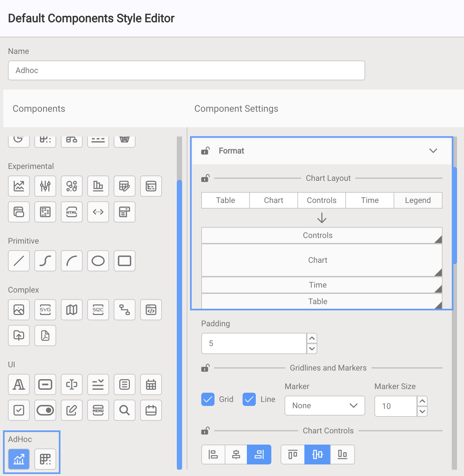Select the checkbox UI component icon
The width and height of the screenshot is (464, 476).
pyautogui.click(x=19, y=410)
